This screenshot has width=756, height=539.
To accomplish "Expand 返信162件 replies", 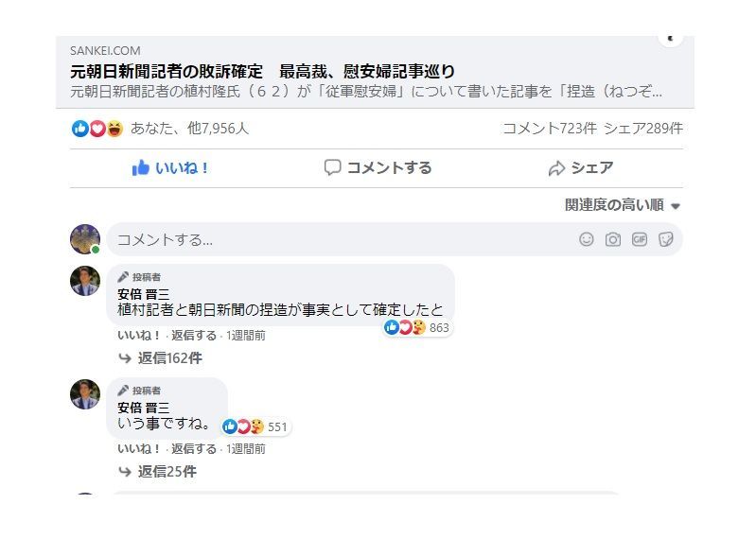I will click(x=161, y=357).
